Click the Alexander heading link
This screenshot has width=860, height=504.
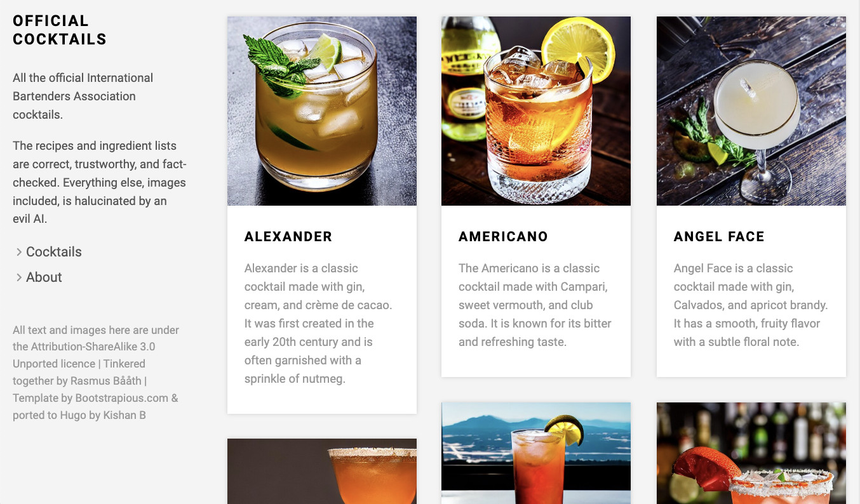tap(288, 237)
